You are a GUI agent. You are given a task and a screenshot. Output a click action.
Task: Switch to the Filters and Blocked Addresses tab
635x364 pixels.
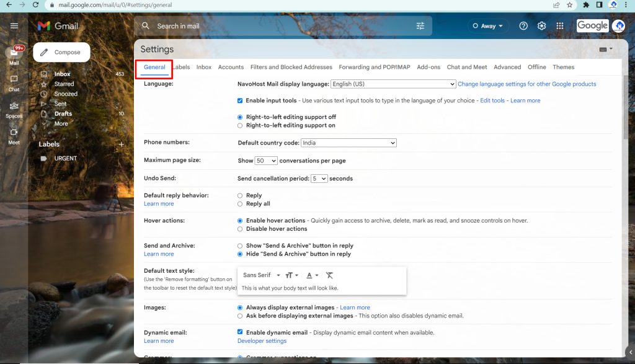[291, 66]
